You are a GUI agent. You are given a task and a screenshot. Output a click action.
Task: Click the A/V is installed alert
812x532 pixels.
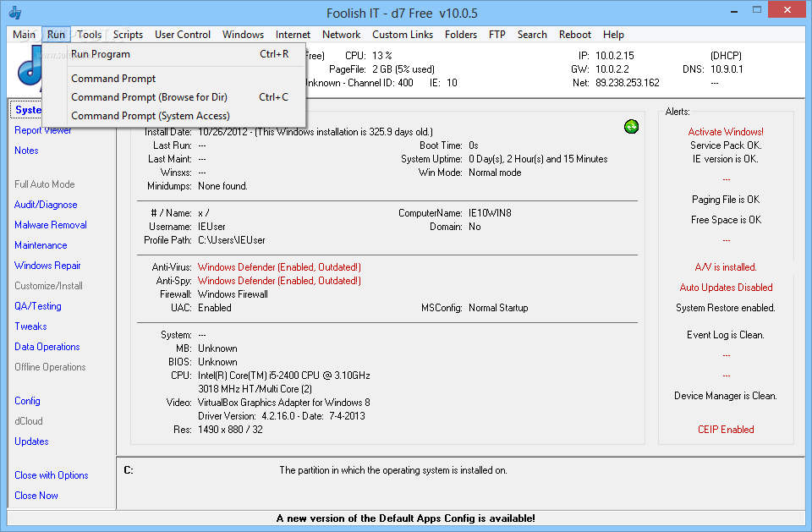click(726, 266)
